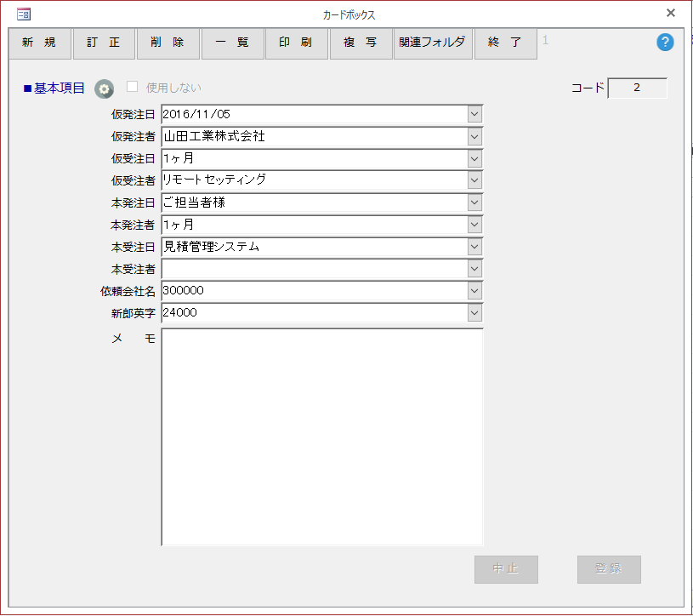Viewport: 693px width, 616px height.
Task: Expand the 仮発注日 dropdown arrow
Action: click(x=474, y=115)
